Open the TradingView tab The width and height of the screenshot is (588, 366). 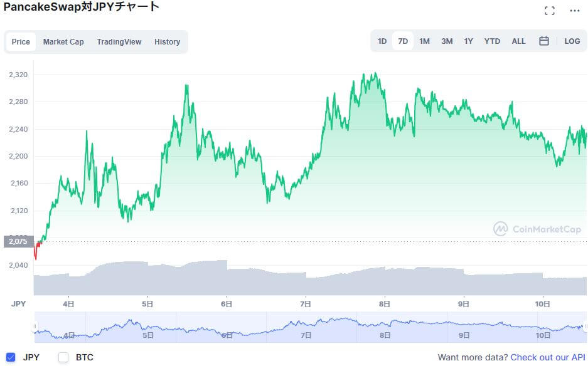pos(119,42)
